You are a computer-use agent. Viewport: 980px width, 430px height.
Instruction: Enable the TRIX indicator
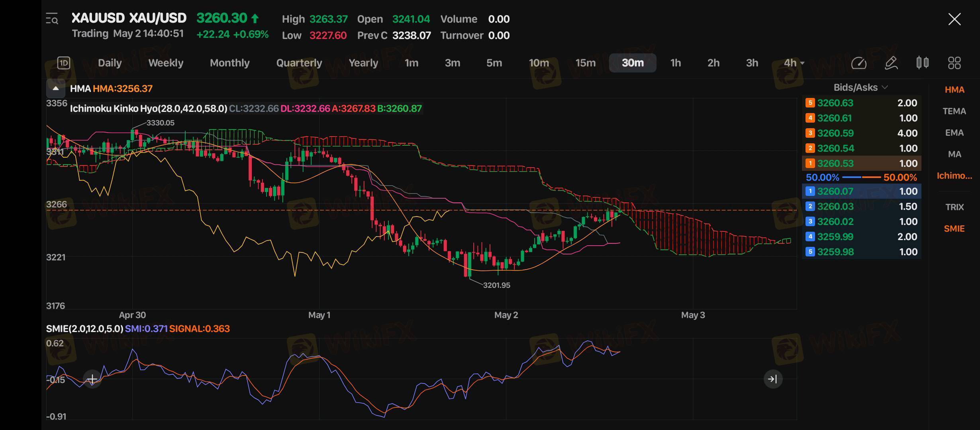click(954, 207)
